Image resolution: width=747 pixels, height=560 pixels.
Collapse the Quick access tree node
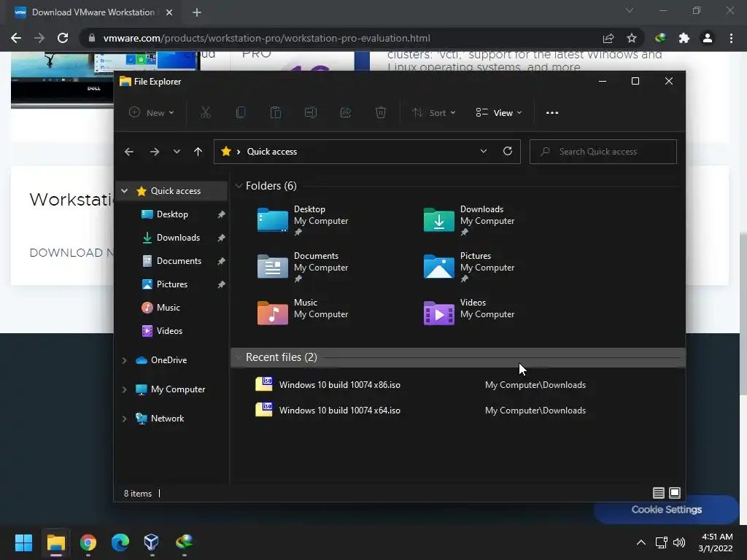pos(124,191)
